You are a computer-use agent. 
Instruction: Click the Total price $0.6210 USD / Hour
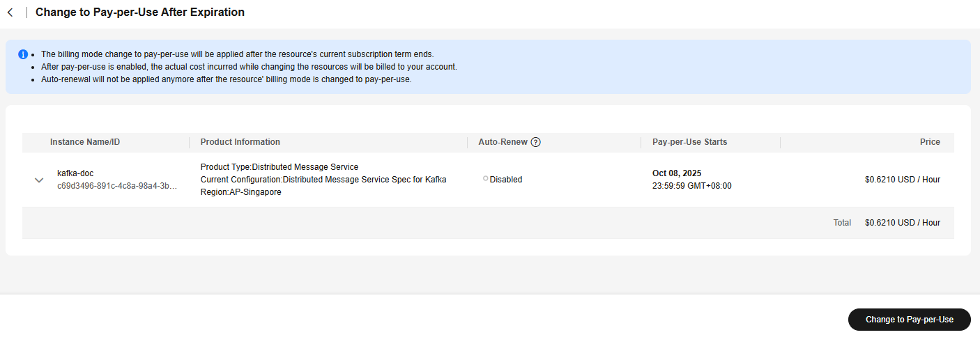pos(903,223)
